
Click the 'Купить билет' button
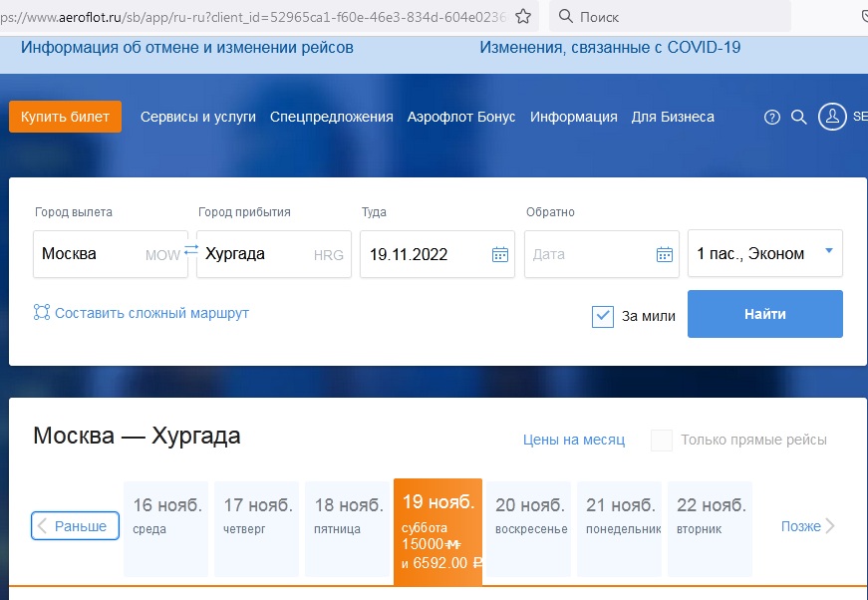(66, 117)
